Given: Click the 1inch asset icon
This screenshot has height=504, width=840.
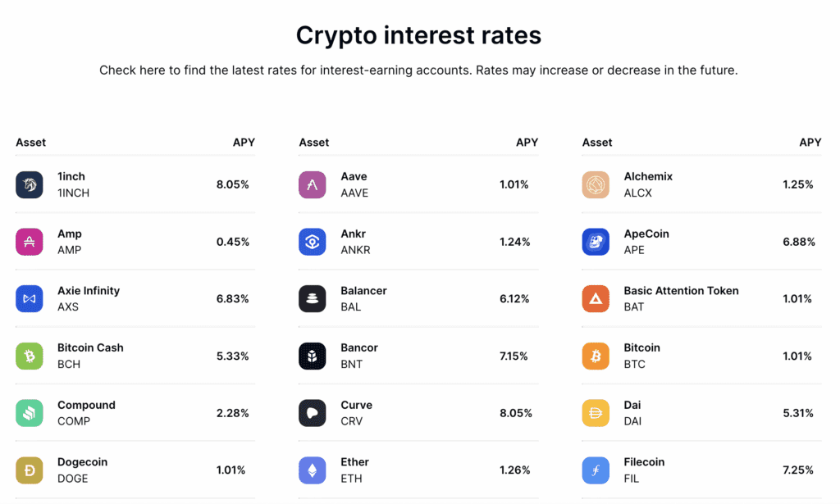Looking at the screenshot, I should (x=30, y=184).
